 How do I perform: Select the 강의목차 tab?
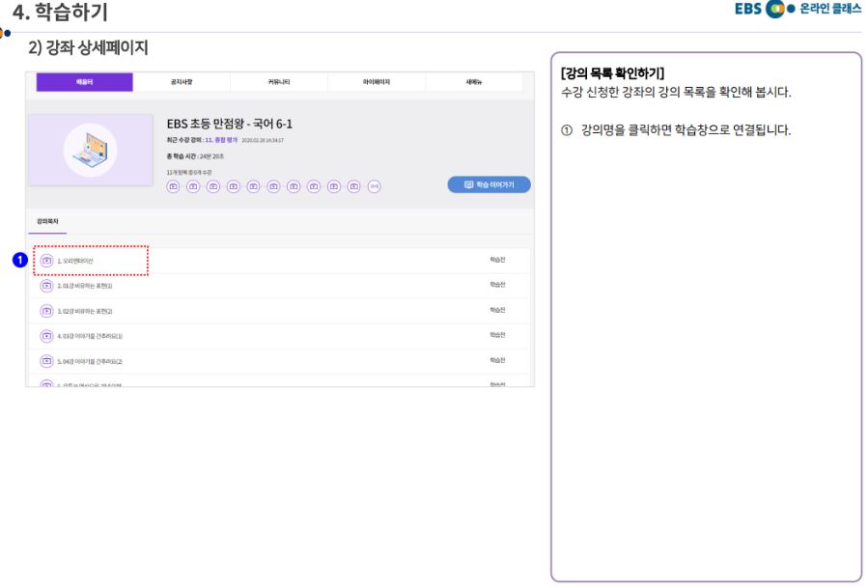[47, 221]
